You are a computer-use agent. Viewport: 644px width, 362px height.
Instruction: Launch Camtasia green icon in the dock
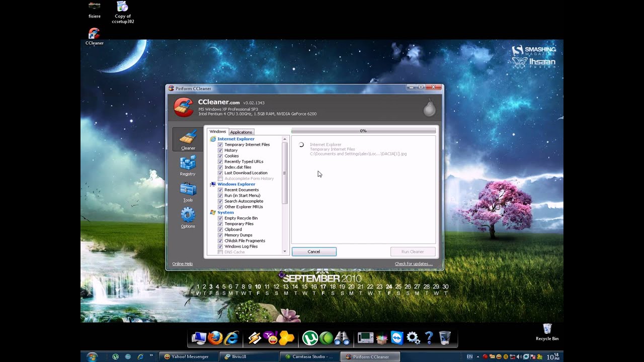tap(326, 338)
